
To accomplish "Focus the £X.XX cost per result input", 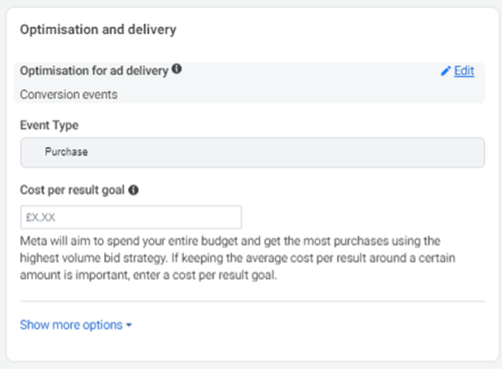I will (131, 217).
